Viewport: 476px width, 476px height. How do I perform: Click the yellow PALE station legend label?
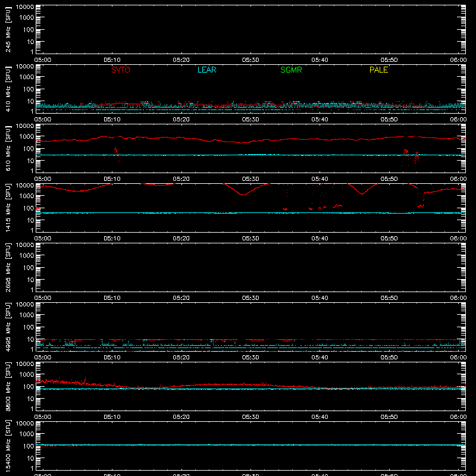pyautogui.click(x=378, y=70)
